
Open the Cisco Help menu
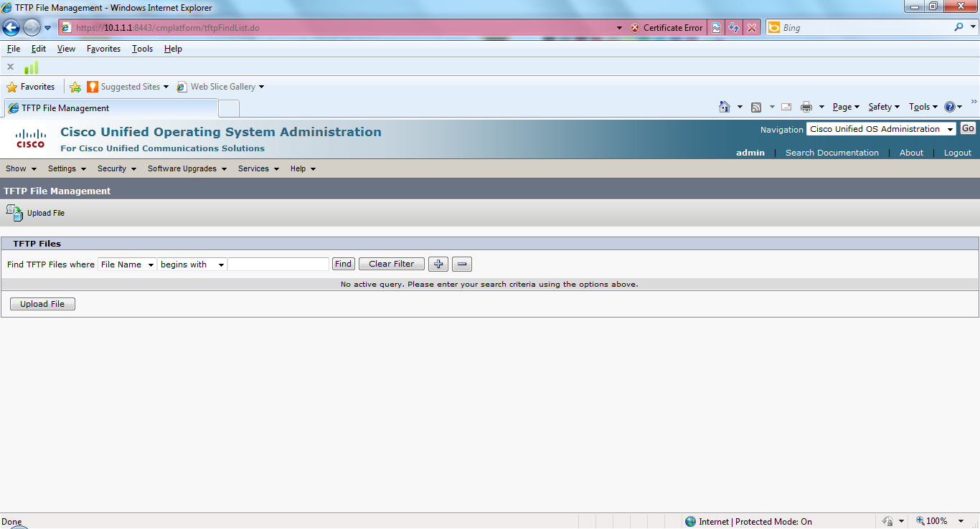303,168
